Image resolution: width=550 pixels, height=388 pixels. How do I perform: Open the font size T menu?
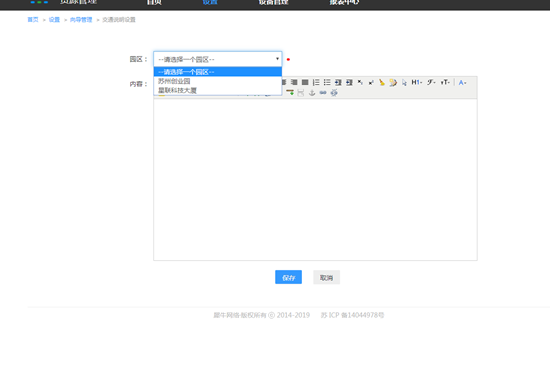point(445,82)
